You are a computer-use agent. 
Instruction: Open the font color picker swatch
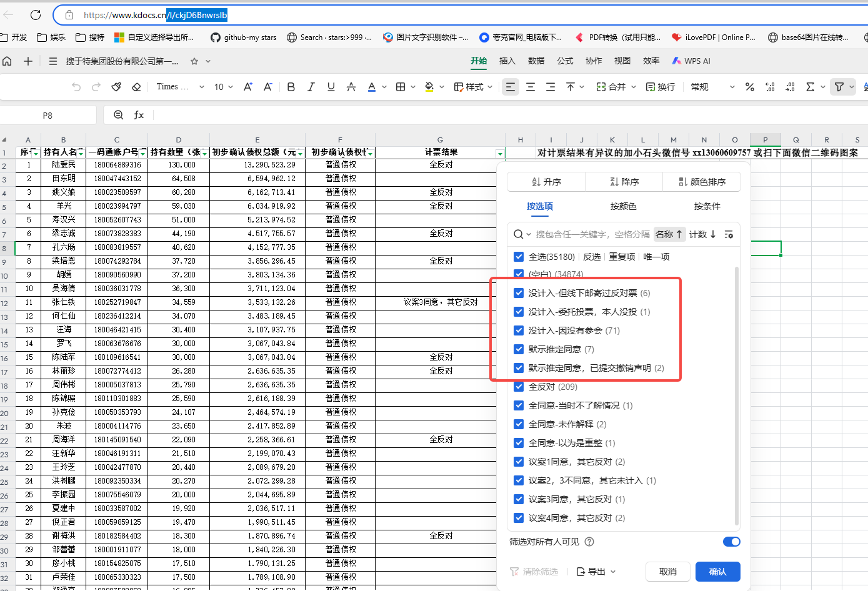(x=372, y=87)
